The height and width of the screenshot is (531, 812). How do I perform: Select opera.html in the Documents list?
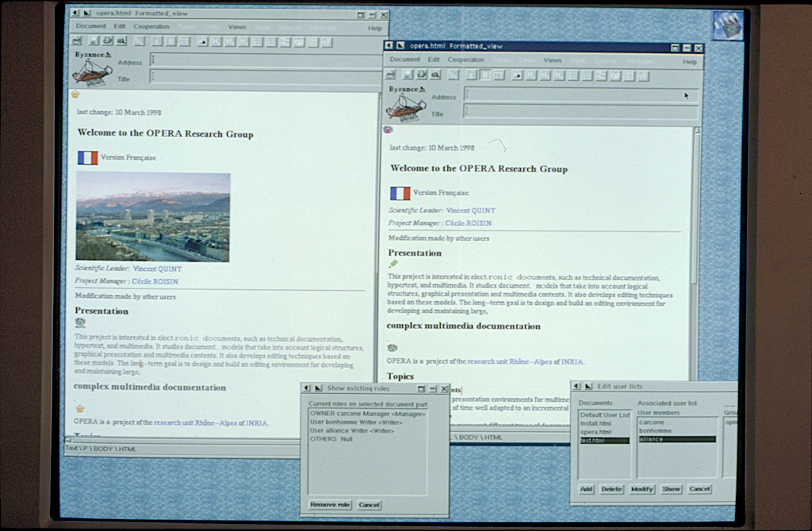coord(595,432)
